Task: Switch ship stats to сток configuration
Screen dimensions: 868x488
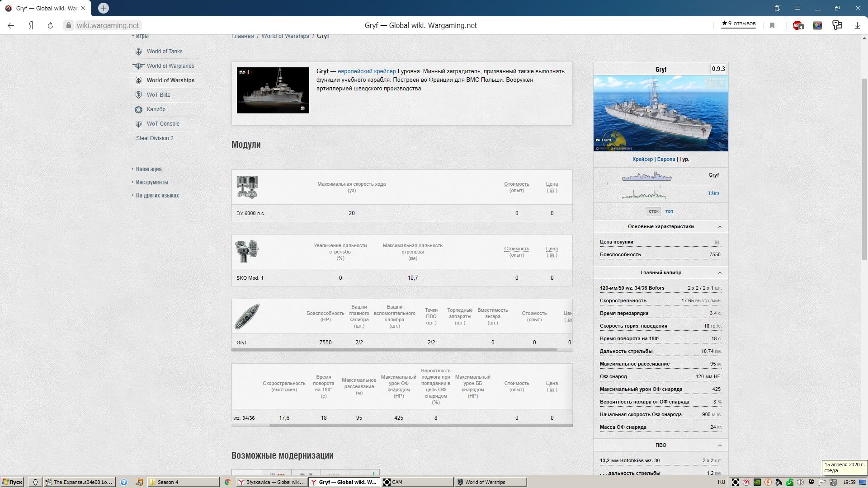Action: pos(653,211)
